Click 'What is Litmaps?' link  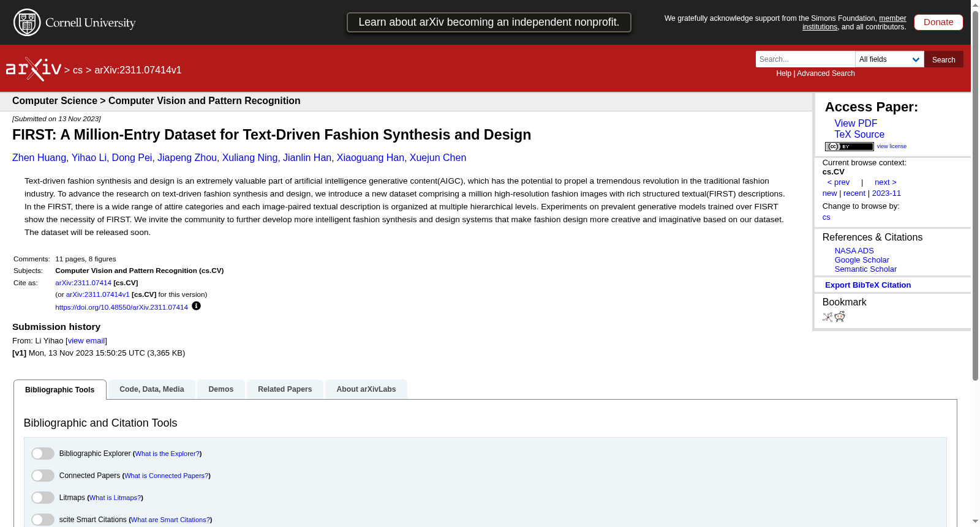(115, 498)
